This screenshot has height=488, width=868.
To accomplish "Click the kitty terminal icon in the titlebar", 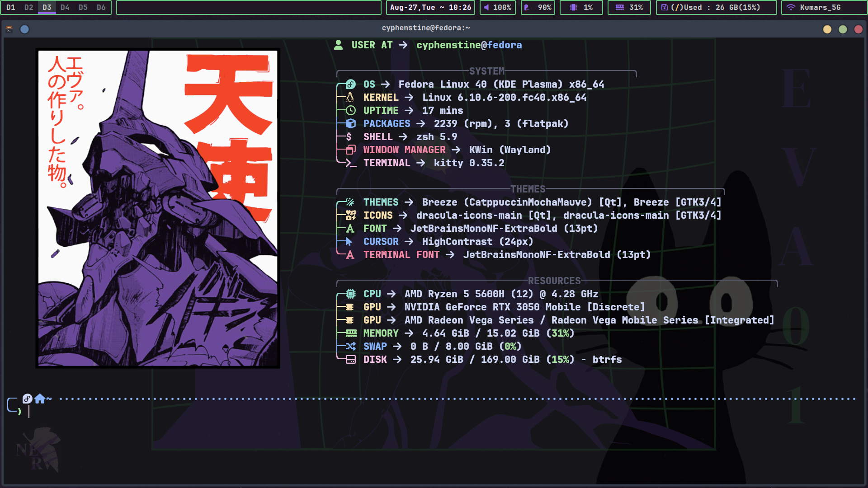I will coord(9,29).
